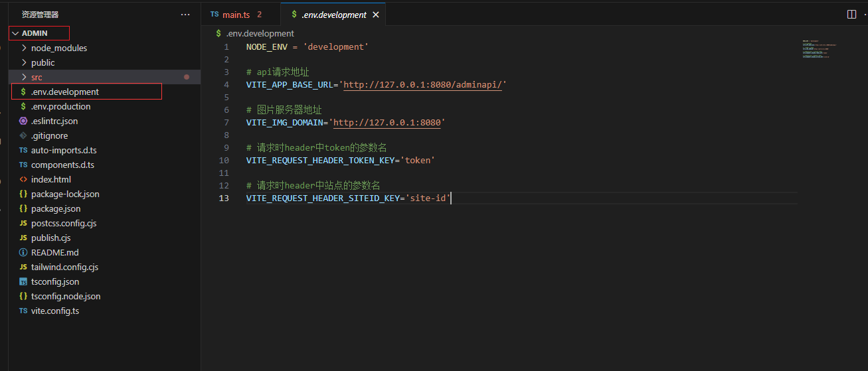The width and height of the screenshot is (868, 371).
Task: Open index.html in the explorer
Action: click(x=50, y=179)
